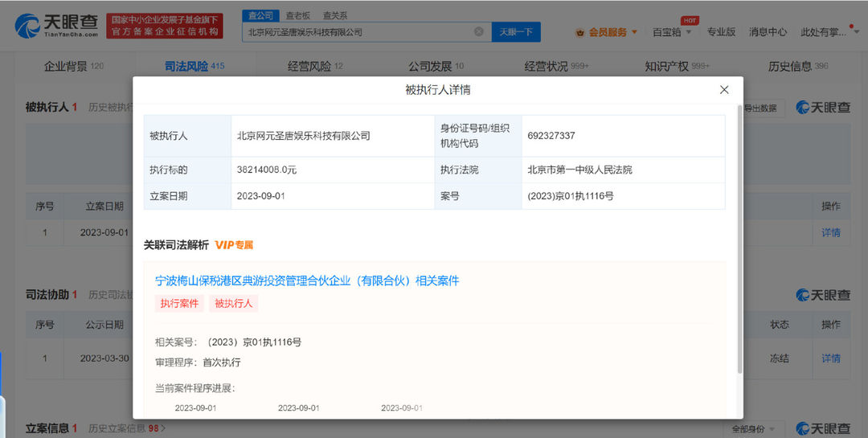The width and height of the screenshot is (868, 438).
Task: Go to the 知识产权 tab
Action: 677,67
